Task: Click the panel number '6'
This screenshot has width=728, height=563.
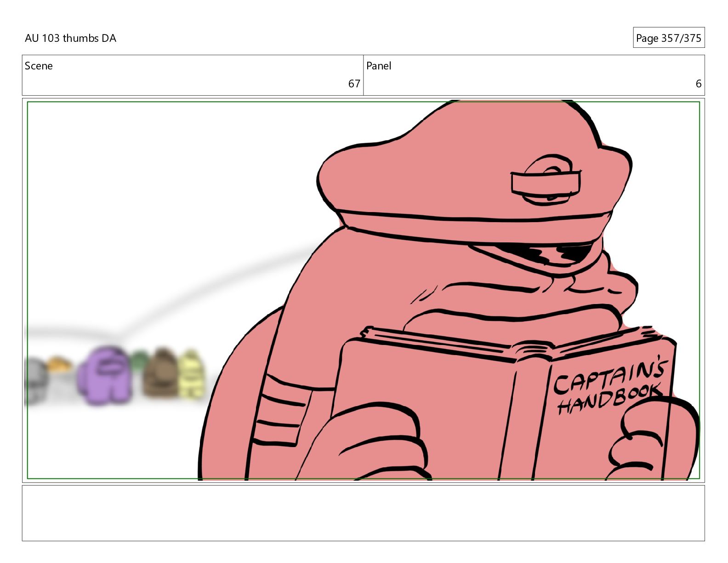Action: pos(698,84)
